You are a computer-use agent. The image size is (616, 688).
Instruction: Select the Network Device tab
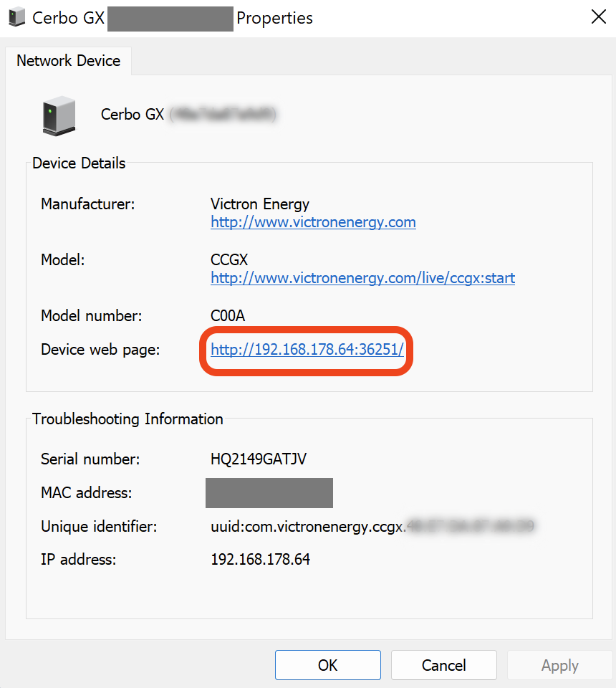tap(69, 61)
